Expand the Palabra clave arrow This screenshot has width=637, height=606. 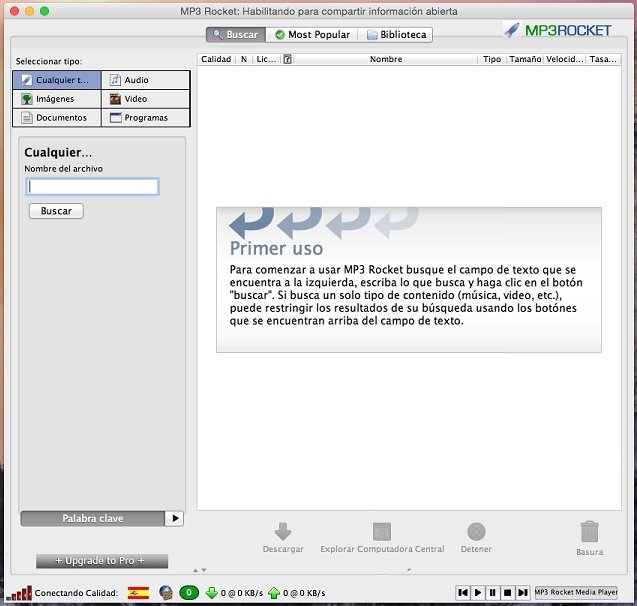pyautogui.click(x=175, y=518)
